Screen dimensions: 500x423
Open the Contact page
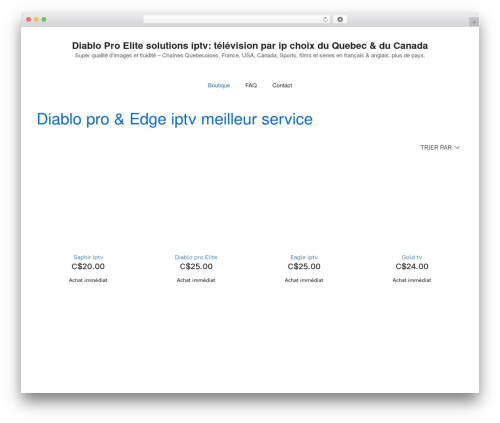[282, 85]
